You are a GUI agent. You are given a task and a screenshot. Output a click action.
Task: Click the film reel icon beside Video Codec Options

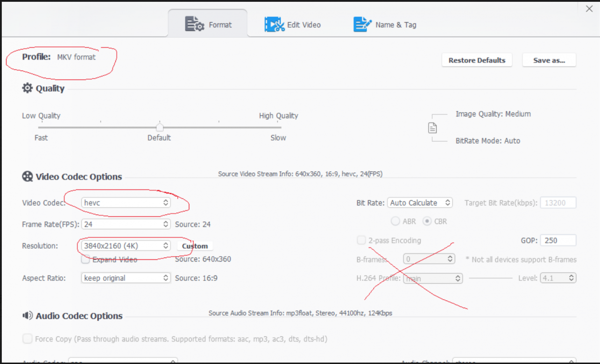click(x=28, y=176)
